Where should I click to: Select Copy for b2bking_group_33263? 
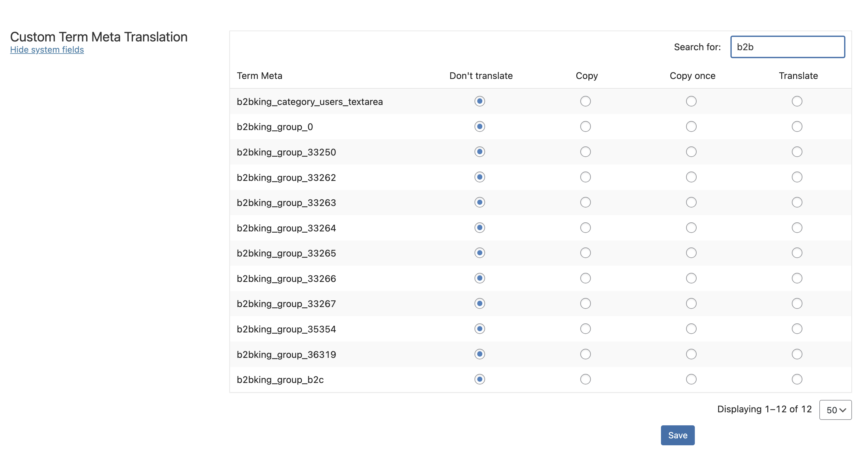[x=586, y=202]
